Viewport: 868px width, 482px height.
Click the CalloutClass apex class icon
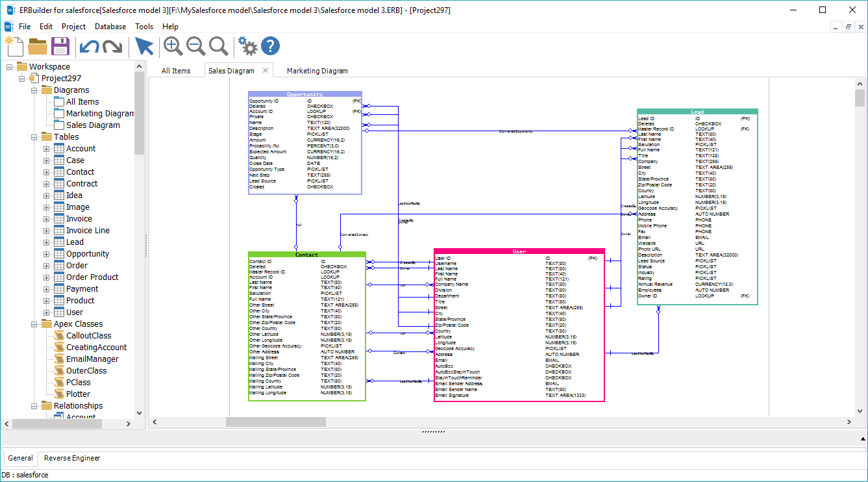pos(59,336)
